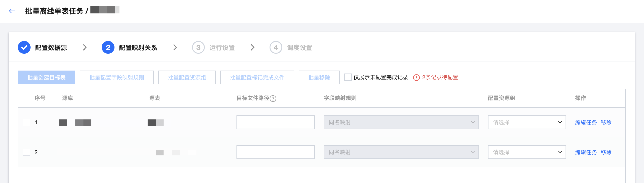Go to 运行设置 step
This screenshot has height=183, width=644.
[x=222, y=48]
